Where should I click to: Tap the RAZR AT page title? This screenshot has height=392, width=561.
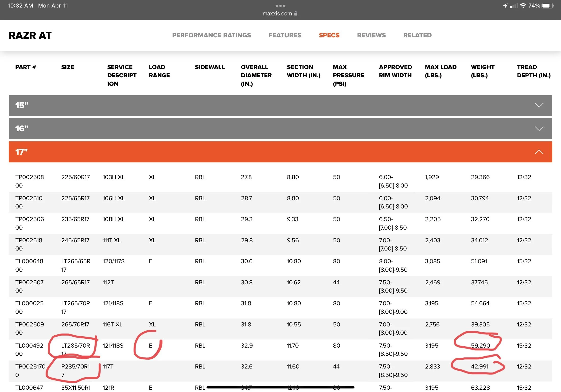click(30, 35)
